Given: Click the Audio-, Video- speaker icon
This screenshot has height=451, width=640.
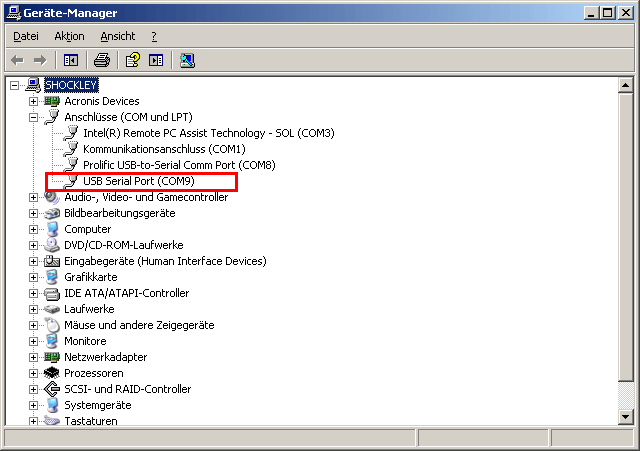Looking at the screenshot, I should tap(52, 197).
